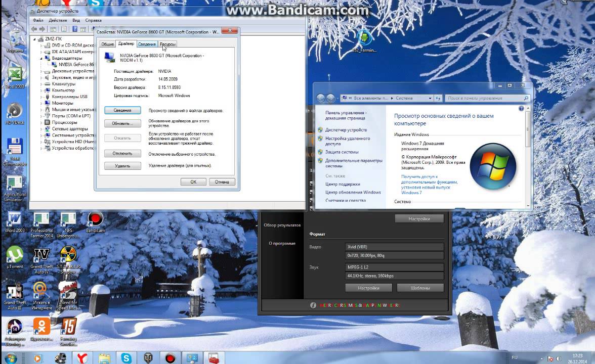Click the Удалить driver button
The width and height of the screenshot is (595, 364).
point(122,166)
